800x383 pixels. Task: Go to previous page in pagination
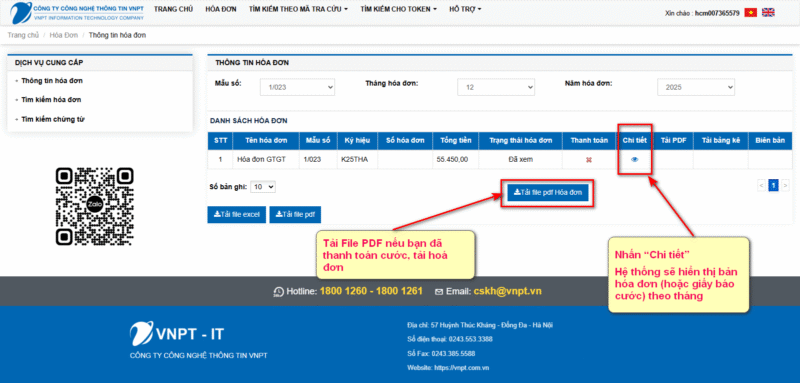(x=762, y=186)
